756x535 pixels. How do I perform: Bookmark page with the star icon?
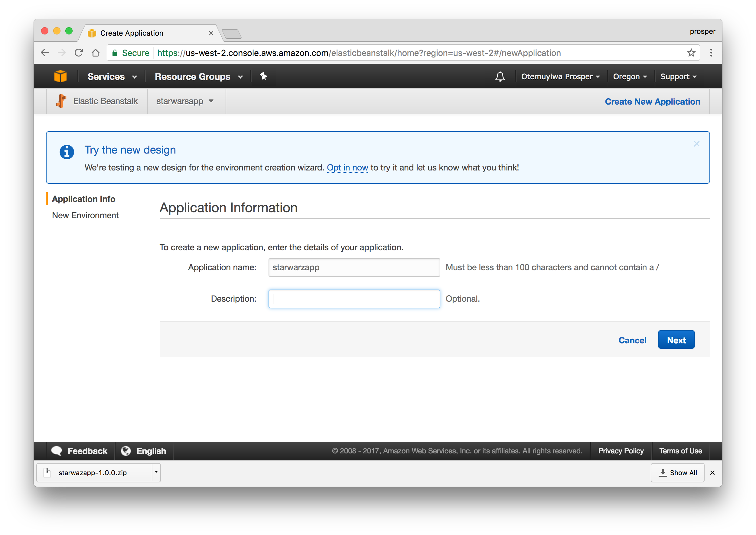click(x=691, y=53)
